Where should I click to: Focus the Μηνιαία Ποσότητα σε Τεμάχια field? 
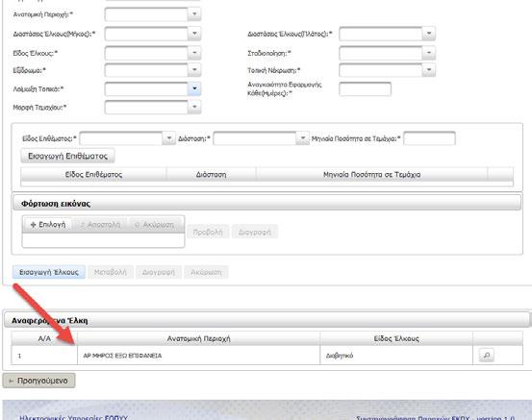click(x=429, y=138)
